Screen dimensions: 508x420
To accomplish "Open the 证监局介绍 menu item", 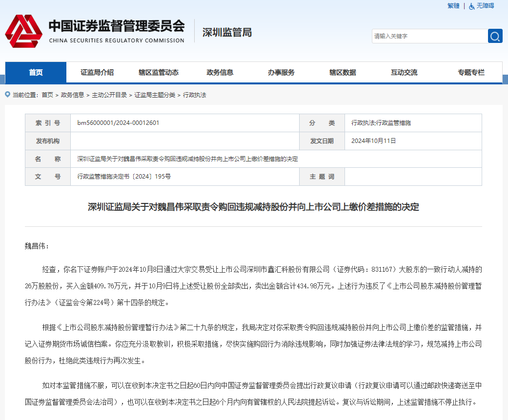I will click(97, 72).
